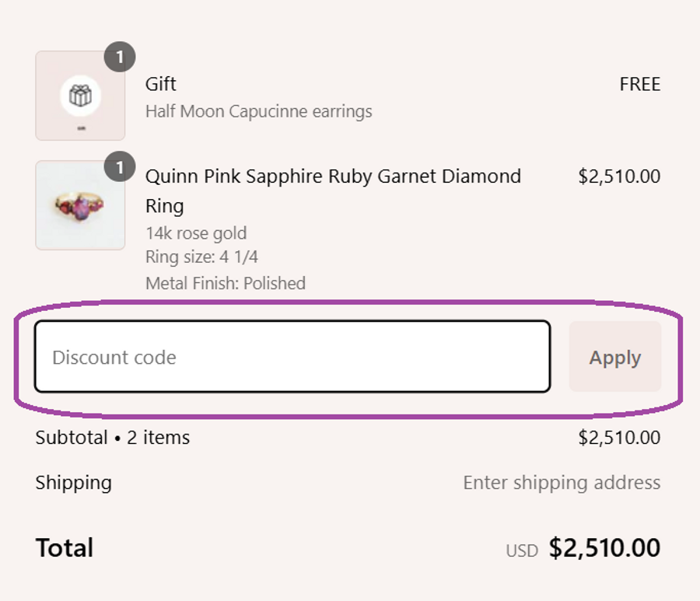The width and height of the screenshot is (700, 601).
Task: Click the FREE price label
Action: tap(639, 84)
